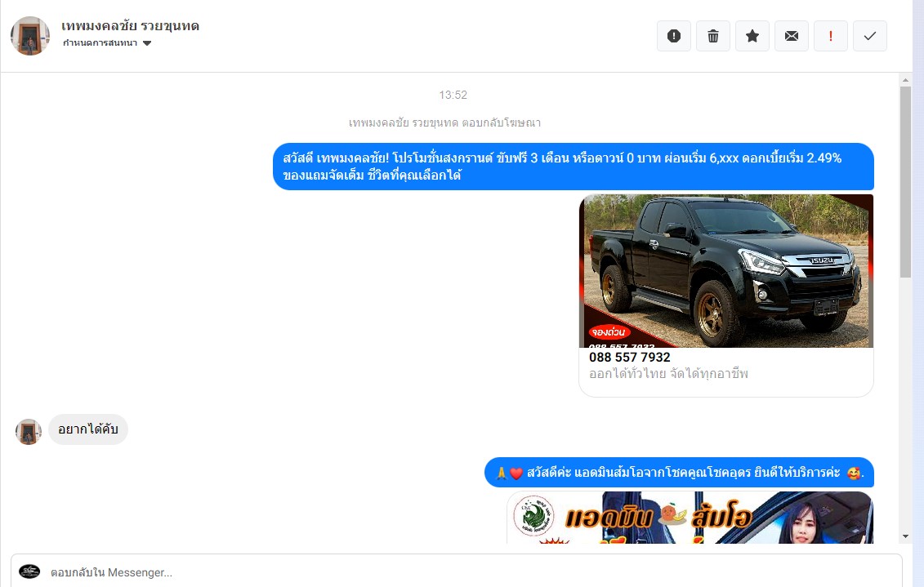Open the แอดมิน ส้มโอ banner image
This screenshot has width=924, height=587.
point(690,518)
